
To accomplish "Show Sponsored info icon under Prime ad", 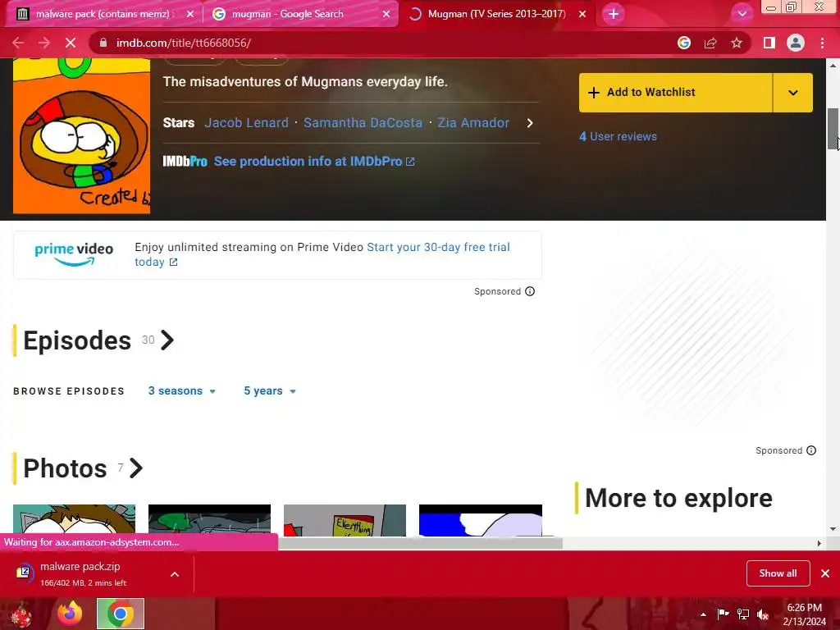I will [530, 291].
